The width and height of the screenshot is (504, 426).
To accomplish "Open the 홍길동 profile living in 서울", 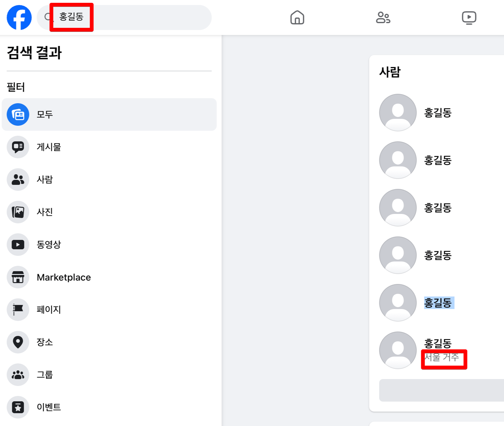I will pos(438,343).
